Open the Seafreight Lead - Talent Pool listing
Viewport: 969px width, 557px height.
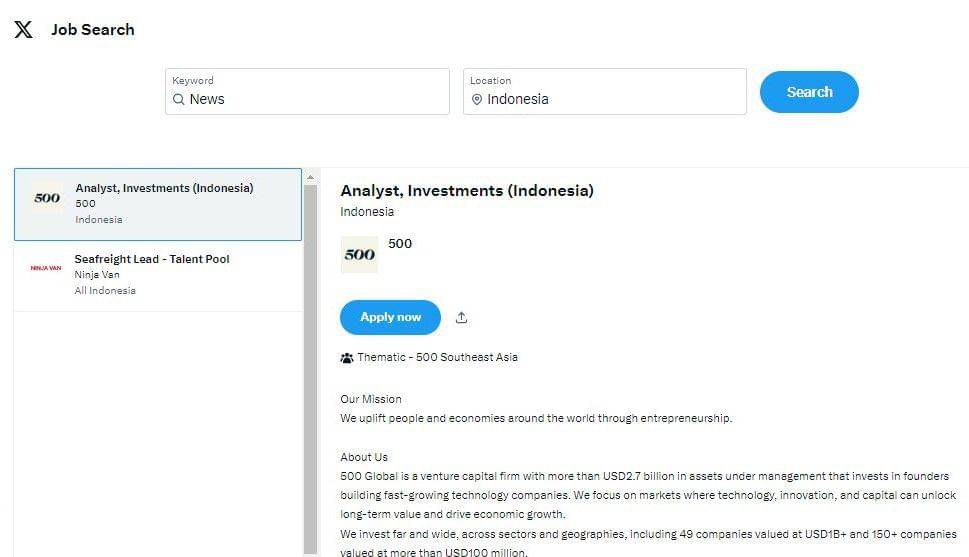pyautogui.click(x=152, y=259)
